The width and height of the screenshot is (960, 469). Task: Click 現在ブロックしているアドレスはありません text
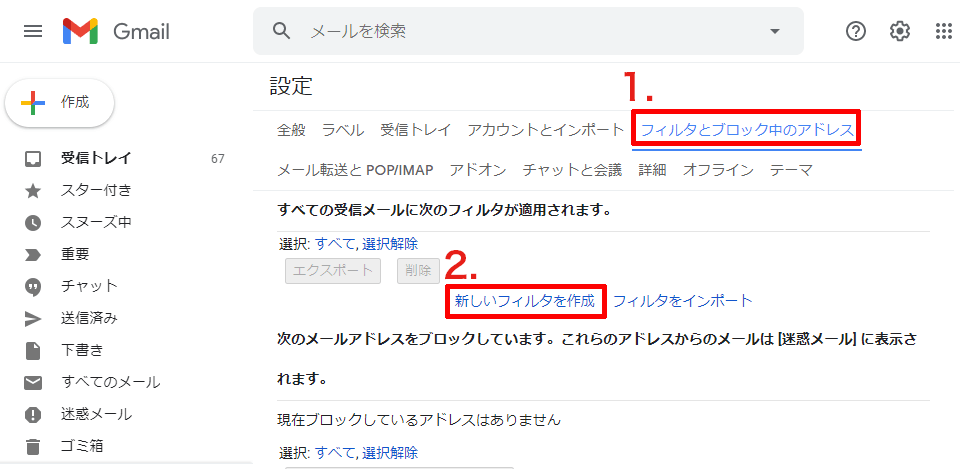pos(419,420)
